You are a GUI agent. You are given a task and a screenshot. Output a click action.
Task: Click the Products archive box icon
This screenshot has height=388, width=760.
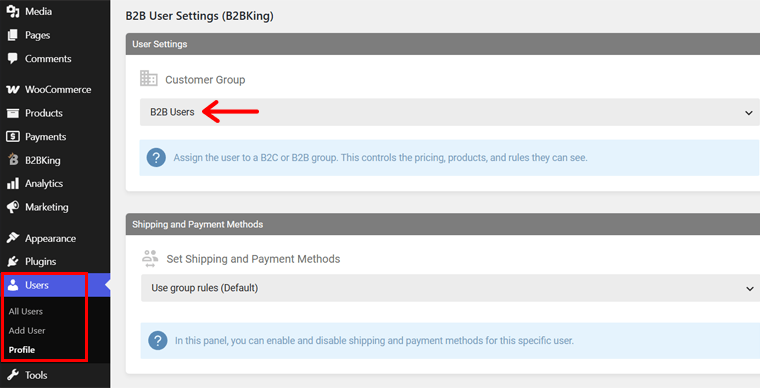click(13, 113)
